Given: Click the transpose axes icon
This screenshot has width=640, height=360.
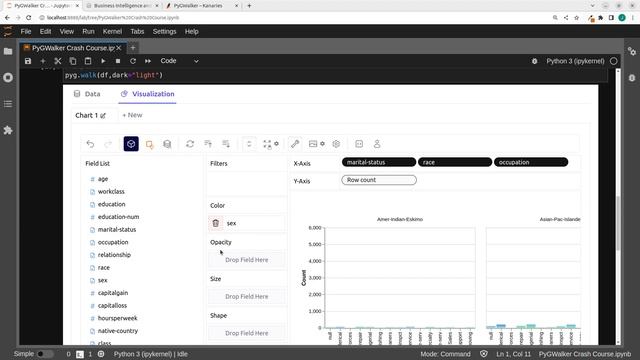Looking at the screenshot, I should point(190,144).
